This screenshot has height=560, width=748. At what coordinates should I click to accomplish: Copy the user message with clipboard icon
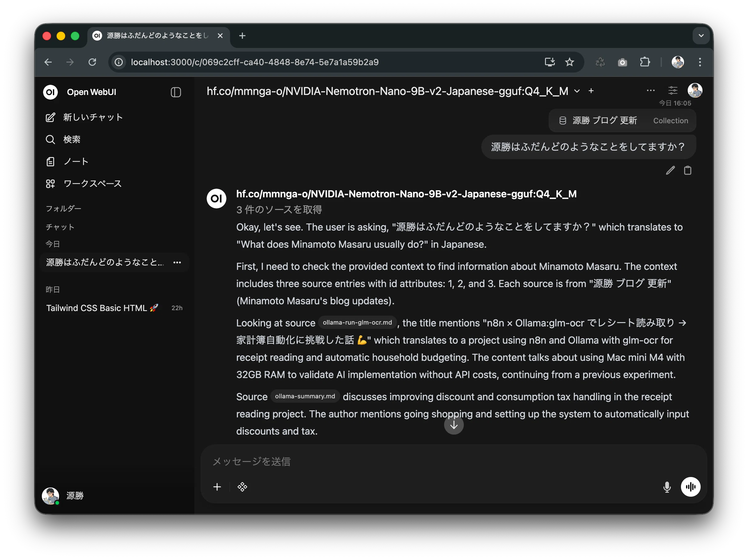(x=687, y=170)
